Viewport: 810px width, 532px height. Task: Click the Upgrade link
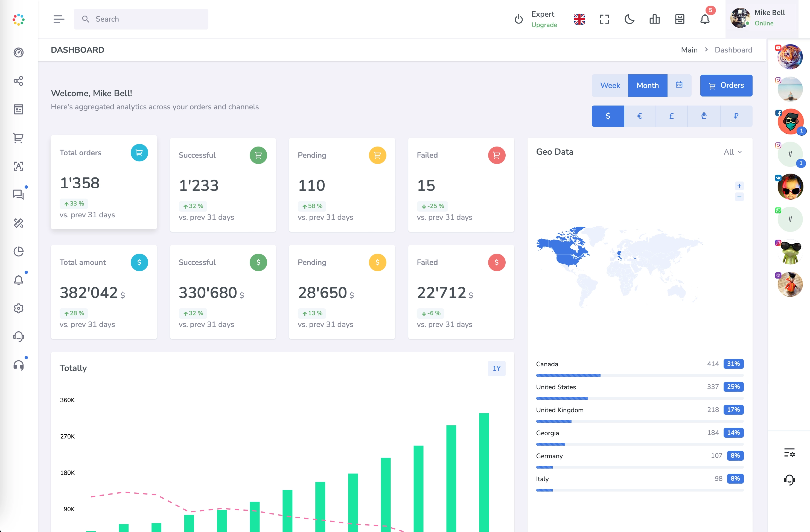point(544,25)
